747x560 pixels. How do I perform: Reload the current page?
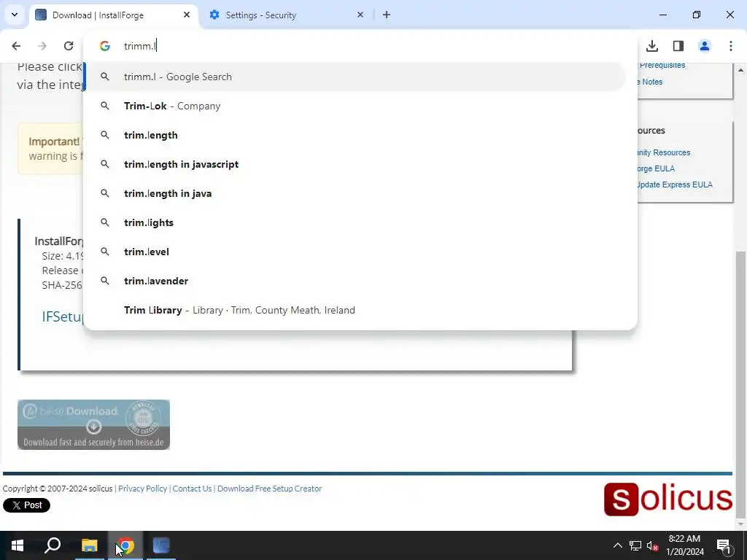69,46
